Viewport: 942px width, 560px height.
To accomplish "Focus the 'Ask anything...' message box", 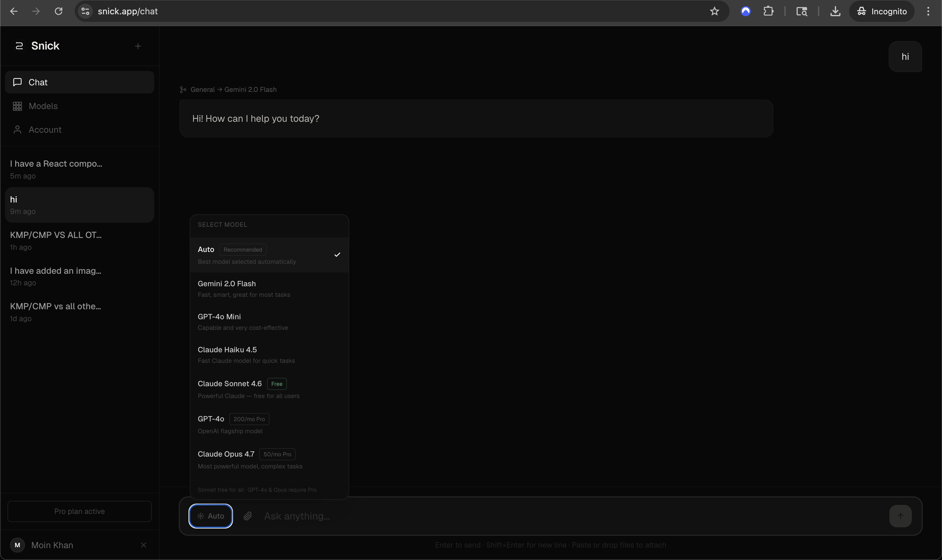I will (572, 516).
